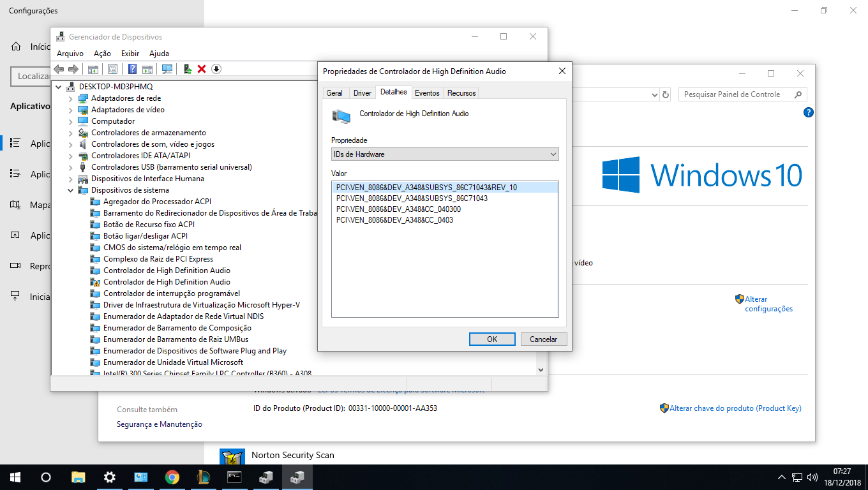Click OK in the properties dialog
This screenshot has height=490, width=868.
pyautogui.click(x=492, y=339)
